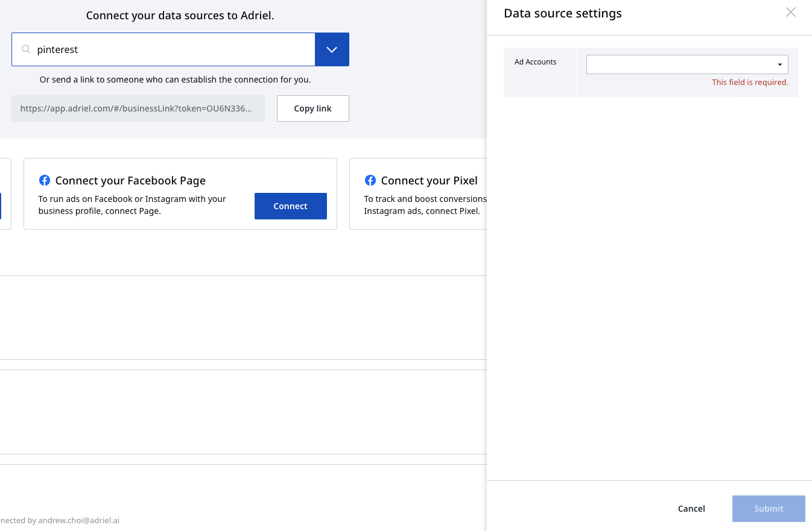Click the Data source settings title
This screenshot has width=812, height=531.
tap(562, 13)
